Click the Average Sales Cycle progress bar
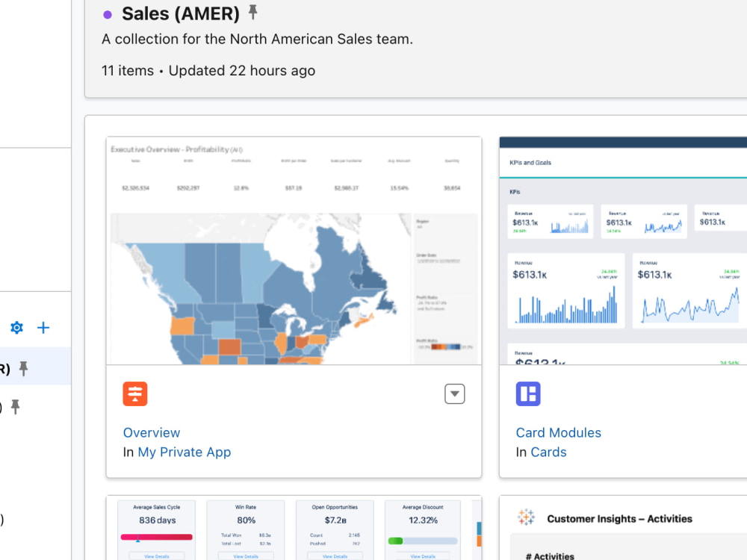 click(157, 537)
